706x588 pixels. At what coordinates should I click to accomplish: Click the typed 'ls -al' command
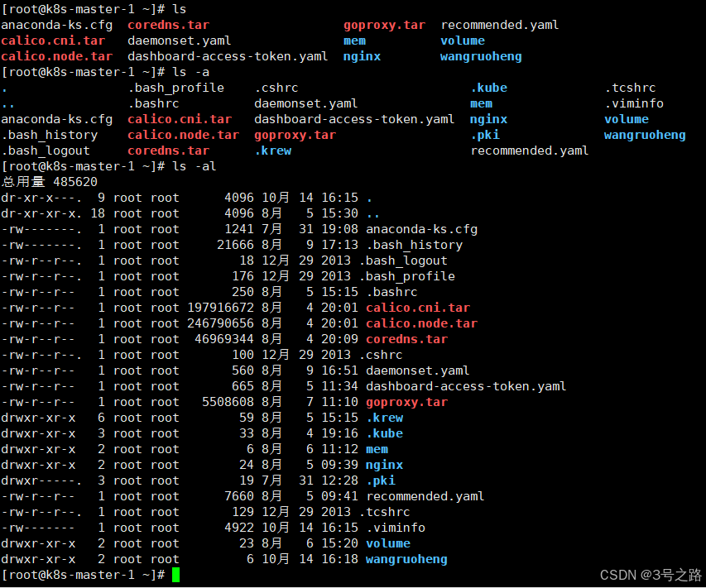(194, 166)
